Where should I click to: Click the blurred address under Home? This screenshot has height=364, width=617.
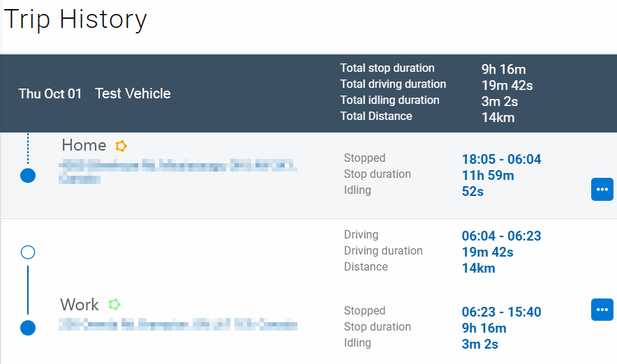click(178, 172)
